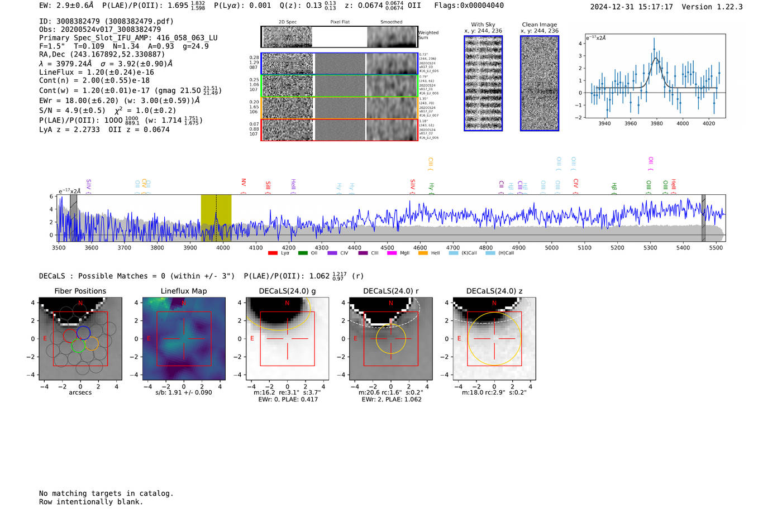782x532 pixels.
Task: Click the RA,Dec coordinates line
Action: [102, 54]
